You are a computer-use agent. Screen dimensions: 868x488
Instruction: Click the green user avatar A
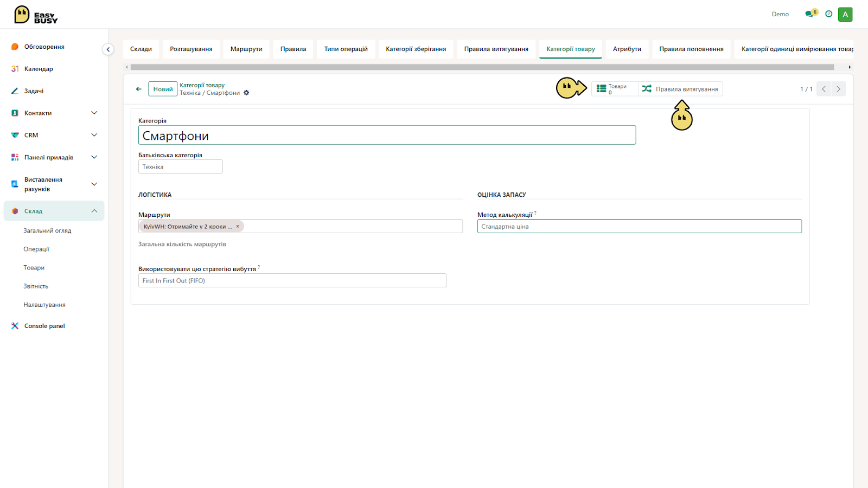tap(845, 15)
